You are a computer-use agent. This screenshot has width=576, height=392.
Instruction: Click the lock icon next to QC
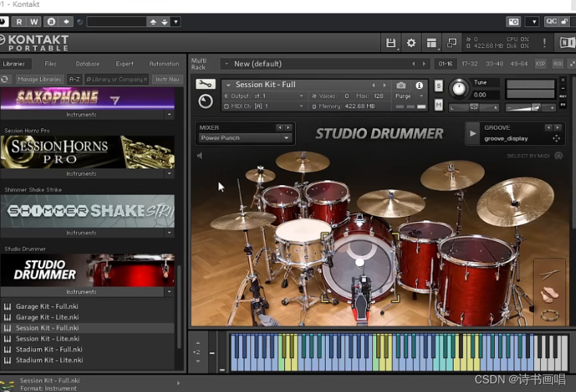pyautogui.click(x=564, y=22)
